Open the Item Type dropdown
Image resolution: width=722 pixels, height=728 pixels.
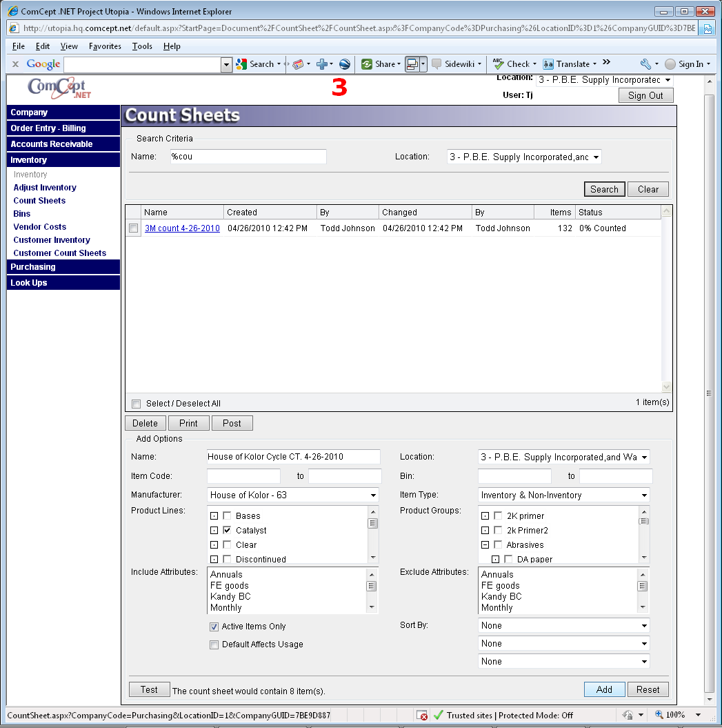coord(644,495)
